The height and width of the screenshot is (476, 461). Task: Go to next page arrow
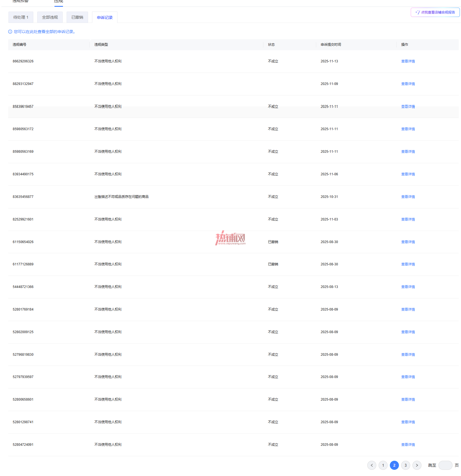coord(417,465)
